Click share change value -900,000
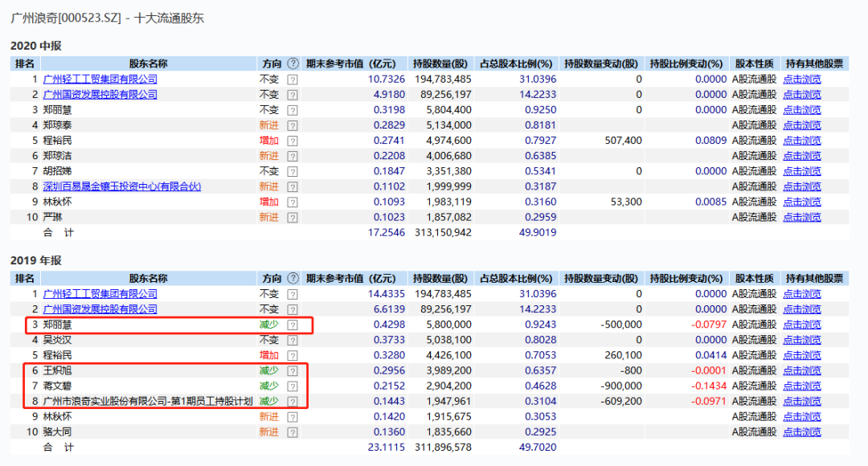The image size is (868, 466). [621, 386]
